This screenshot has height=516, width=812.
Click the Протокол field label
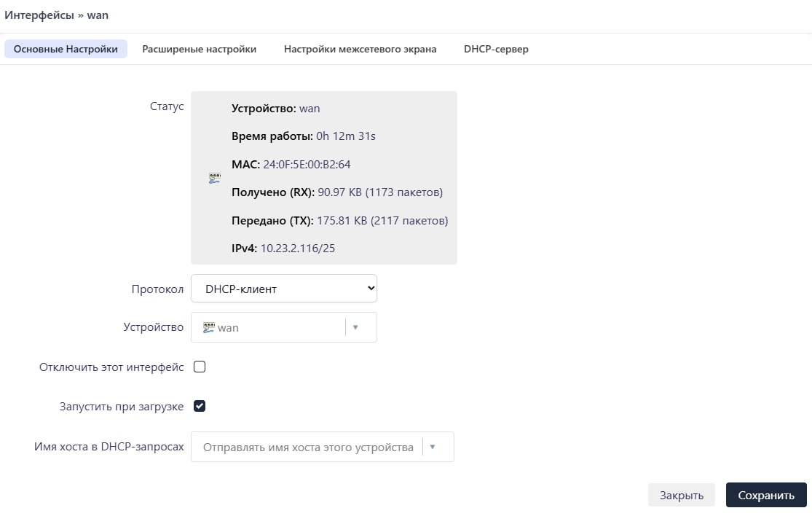[157, 289]
